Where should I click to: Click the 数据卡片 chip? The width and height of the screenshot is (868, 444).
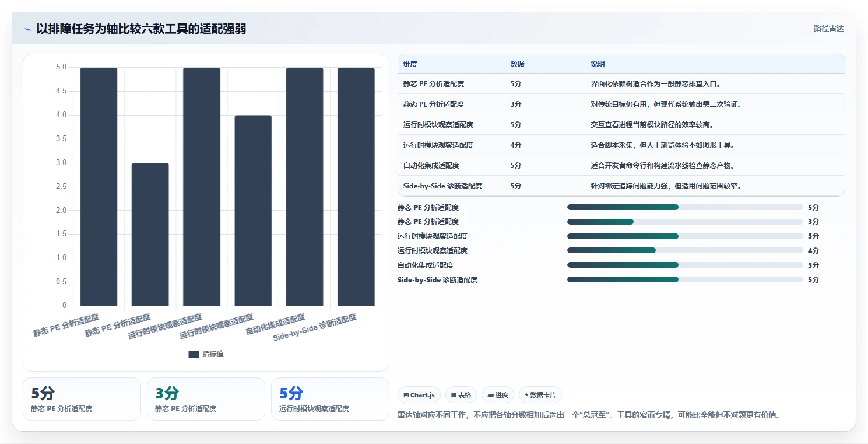[540, 395]
